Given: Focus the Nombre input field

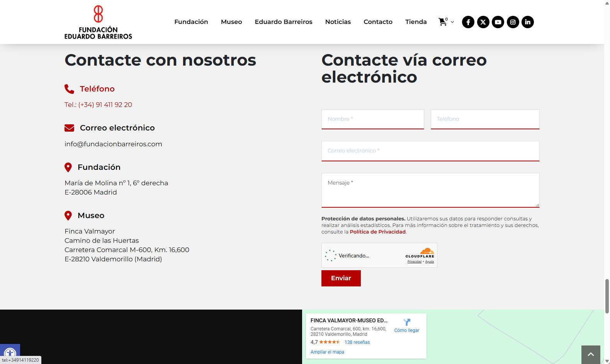Looking at the screenshot, I should coord(372,119).
